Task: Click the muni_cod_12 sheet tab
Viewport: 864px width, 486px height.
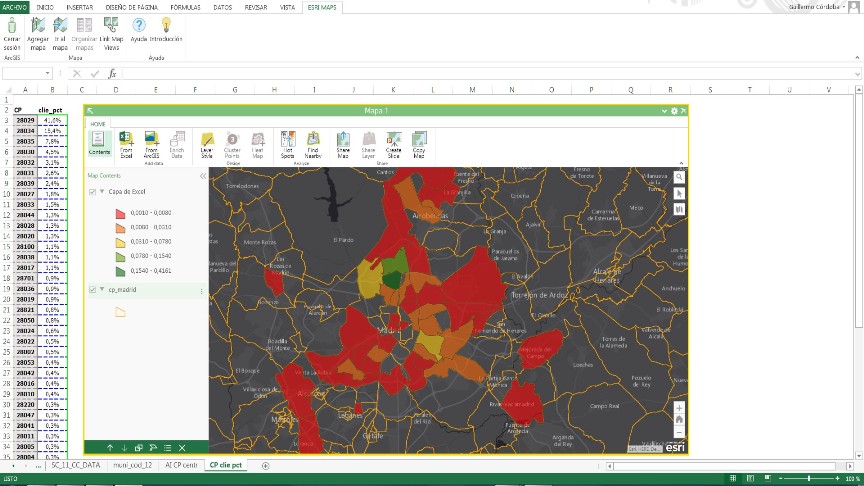Action: (132, 465)
